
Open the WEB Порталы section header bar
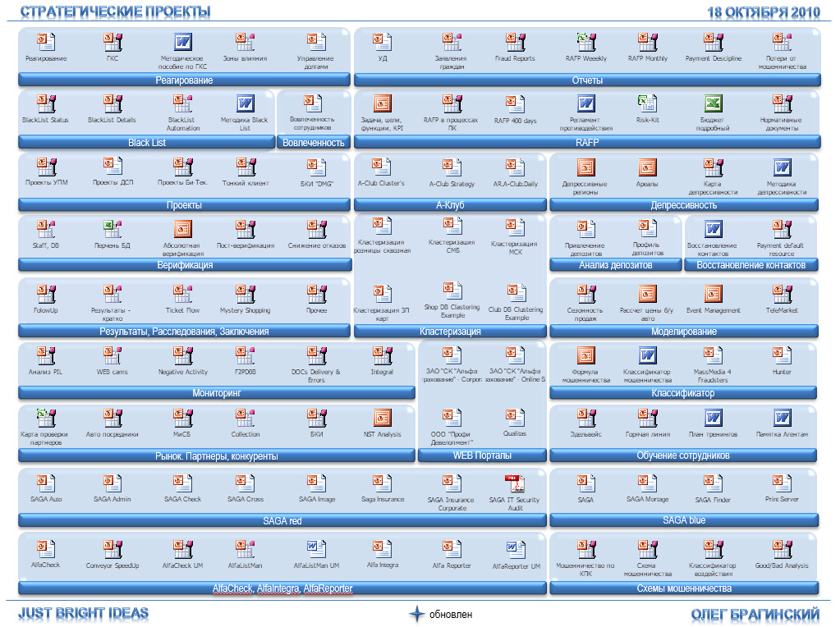pos(482,455)
